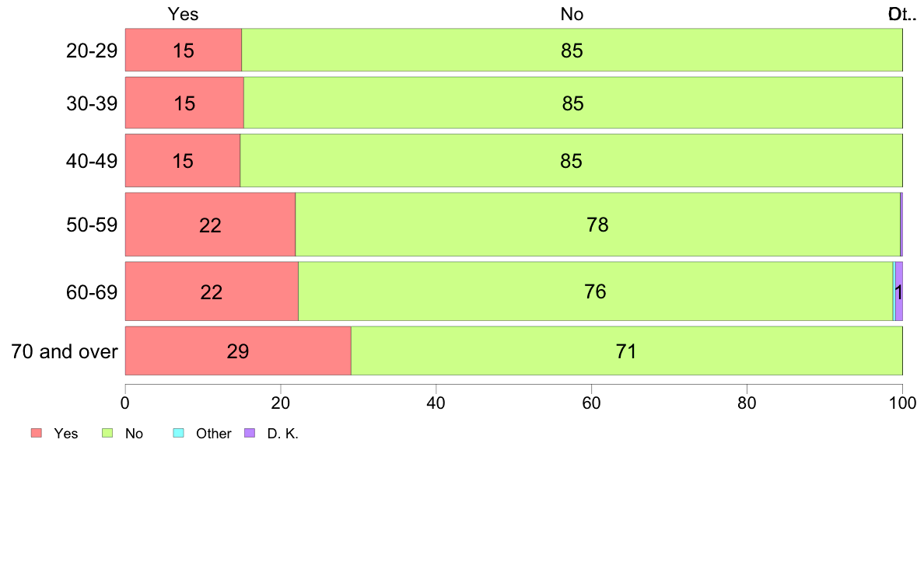Click the 40-49 age group label
This screenshot has height=572, width=924.
[x=92, y=161]
